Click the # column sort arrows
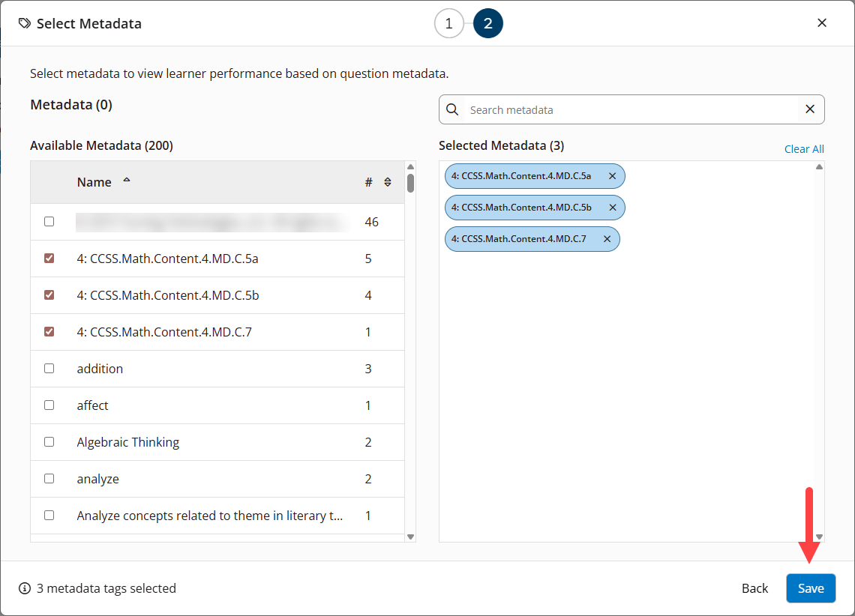Image resolution: width=855 pixels, height=616 pixels. (x=388, y=181)
